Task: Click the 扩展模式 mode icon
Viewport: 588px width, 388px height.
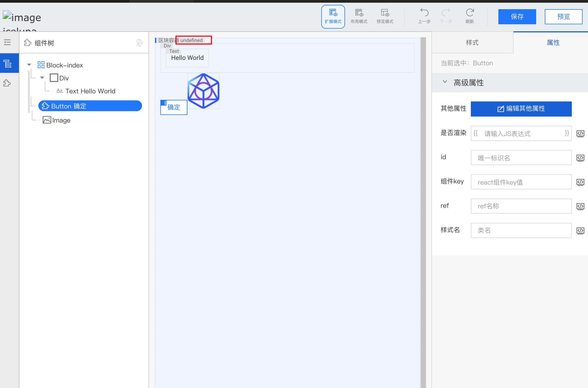Action: 333,16
